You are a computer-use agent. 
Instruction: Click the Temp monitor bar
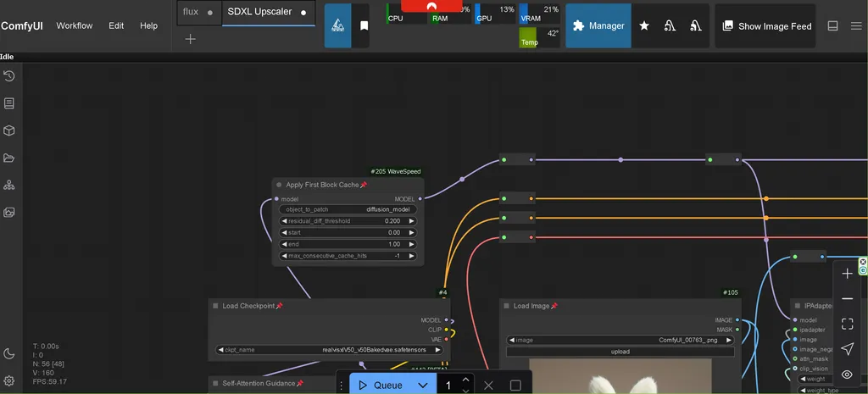tap(539, 37)
